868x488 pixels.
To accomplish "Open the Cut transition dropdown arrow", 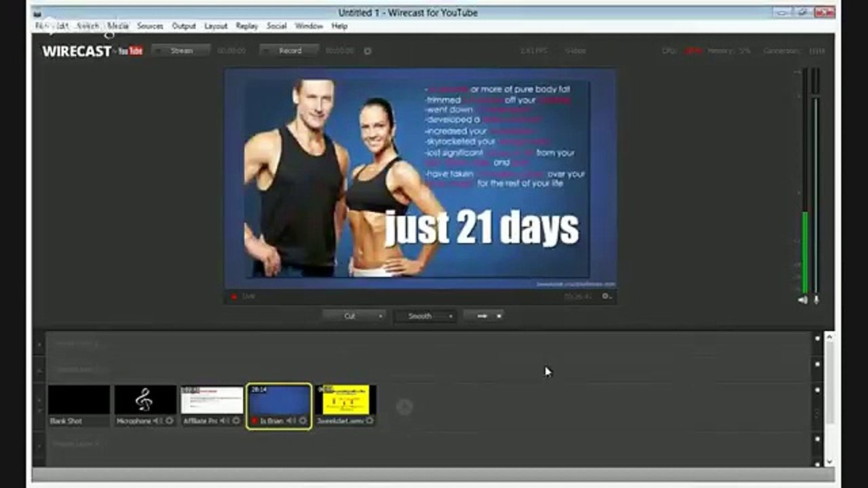I will 380,316.
